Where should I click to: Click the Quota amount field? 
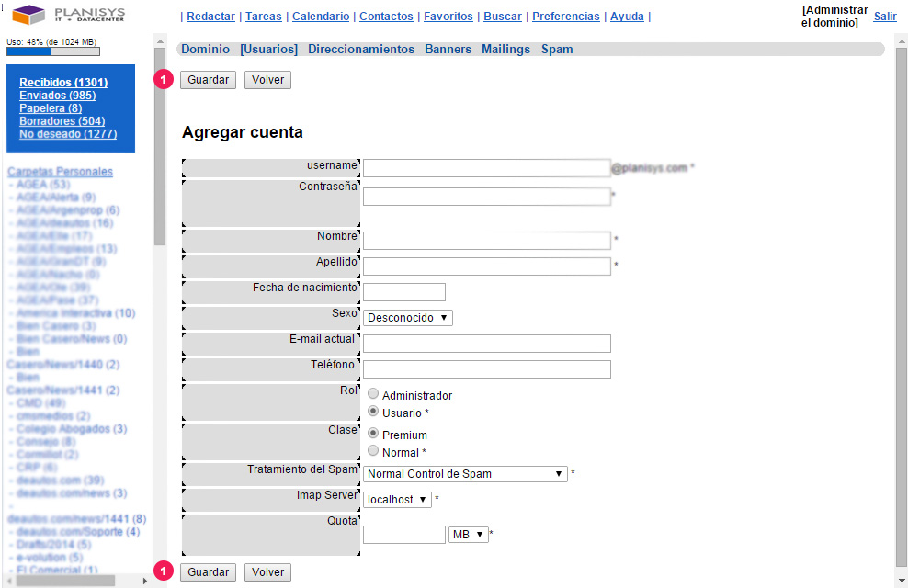coord(404,534)
